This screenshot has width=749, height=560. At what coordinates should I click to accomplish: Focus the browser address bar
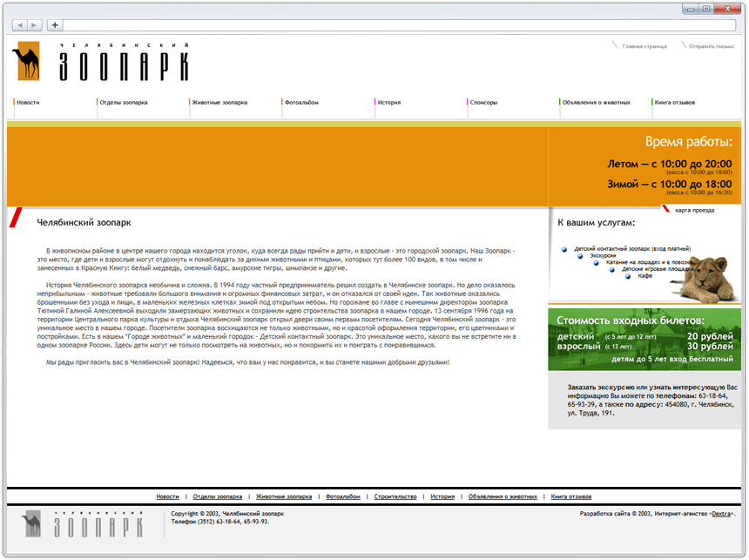tap(400, 25)
